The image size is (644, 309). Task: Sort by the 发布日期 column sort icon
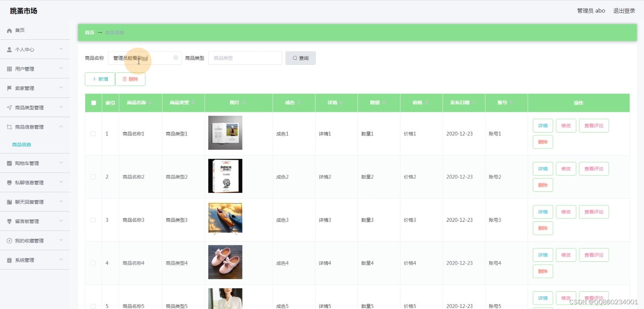[x=473, y=103]
